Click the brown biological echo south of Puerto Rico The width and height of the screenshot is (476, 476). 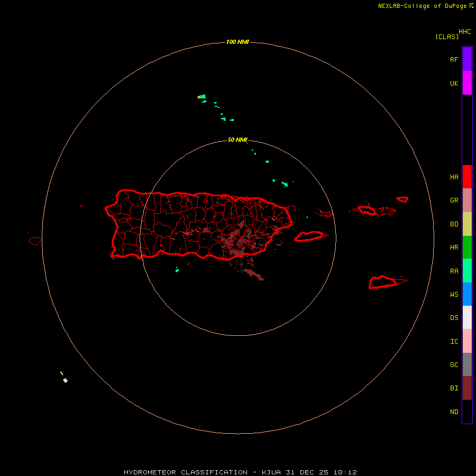tap(253, 274)
